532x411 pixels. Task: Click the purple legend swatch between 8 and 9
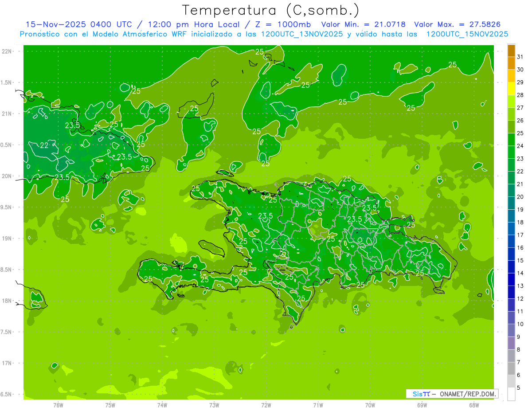pos(511,343)
